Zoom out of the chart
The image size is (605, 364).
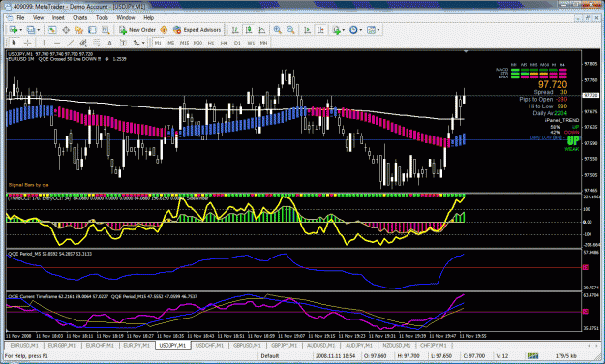290,30
